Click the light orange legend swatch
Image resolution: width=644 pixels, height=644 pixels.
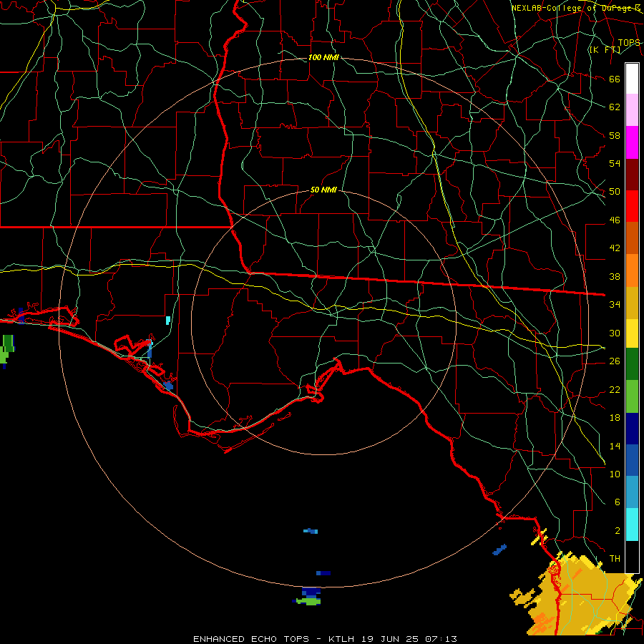(x=632, y=270)
